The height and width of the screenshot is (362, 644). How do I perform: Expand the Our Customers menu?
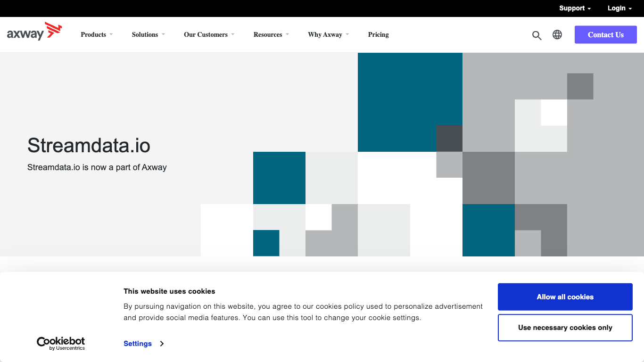click(209, 34)
